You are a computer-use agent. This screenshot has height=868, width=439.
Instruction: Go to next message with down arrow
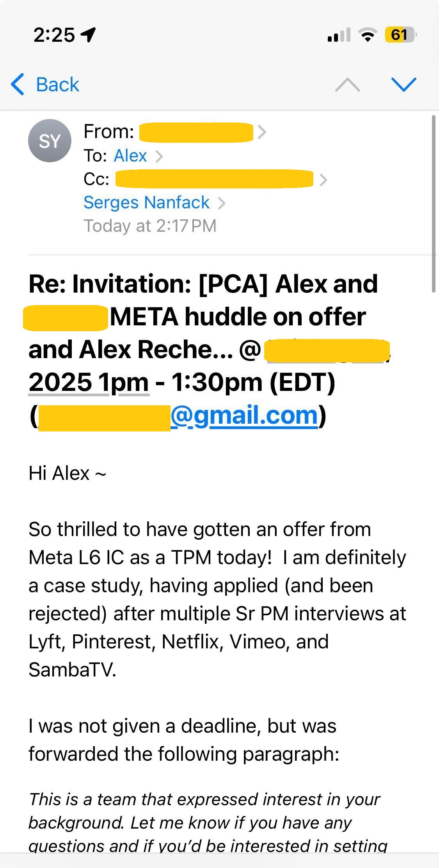(403, 84)
